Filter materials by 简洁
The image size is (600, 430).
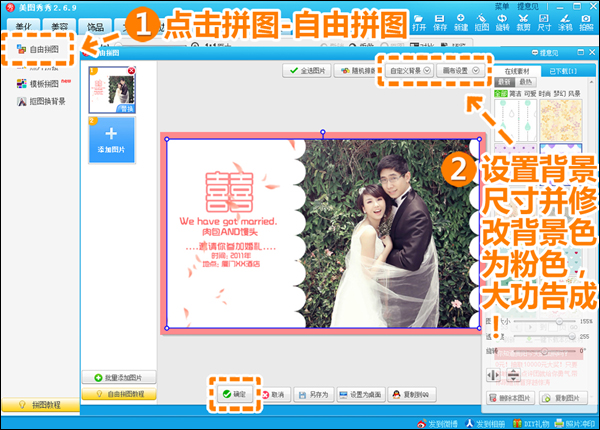click(x=515, y=93)
